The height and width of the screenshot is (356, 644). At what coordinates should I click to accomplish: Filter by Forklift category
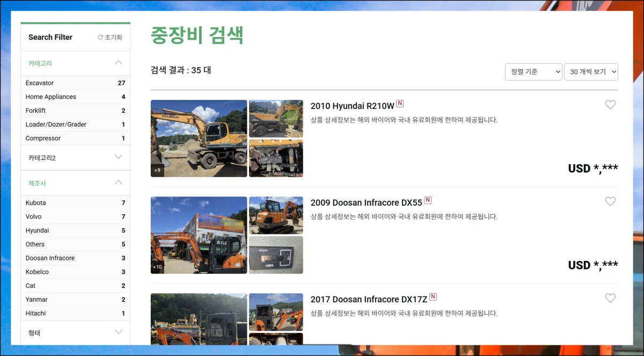point(75,111)
